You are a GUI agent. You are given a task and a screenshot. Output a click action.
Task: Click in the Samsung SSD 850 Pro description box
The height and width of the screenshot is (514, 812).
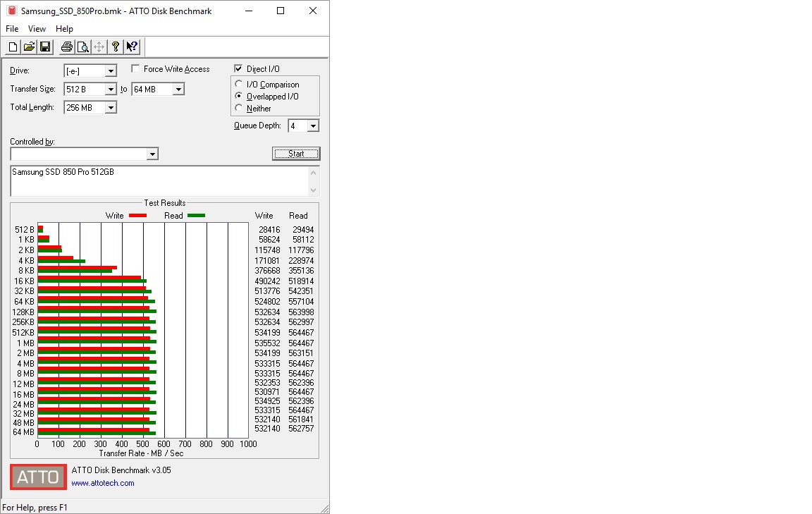(159, 181)
